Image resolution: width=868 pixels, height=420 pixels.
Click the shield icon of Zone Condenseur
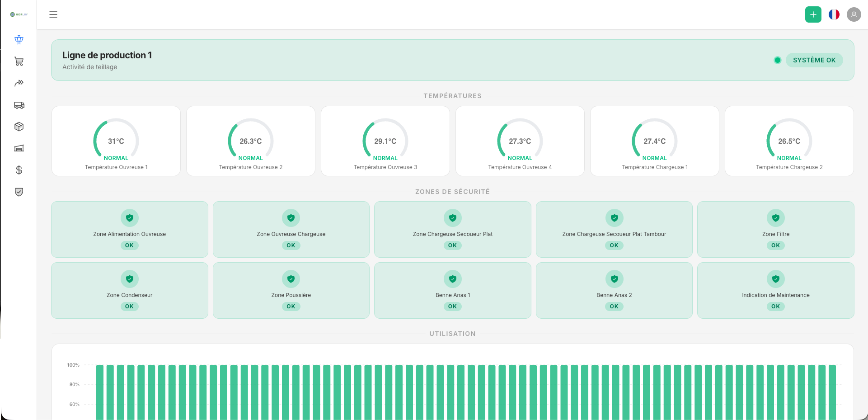(x=130, y=279)
